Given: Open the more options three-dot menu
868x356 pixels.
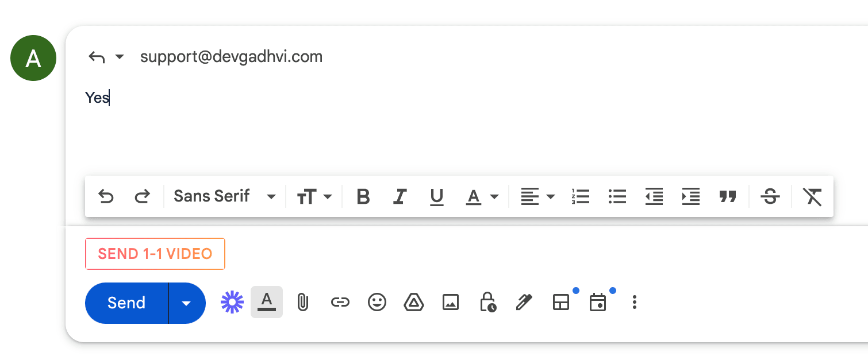Looking at the screenshot, I should tap(634, 302).
